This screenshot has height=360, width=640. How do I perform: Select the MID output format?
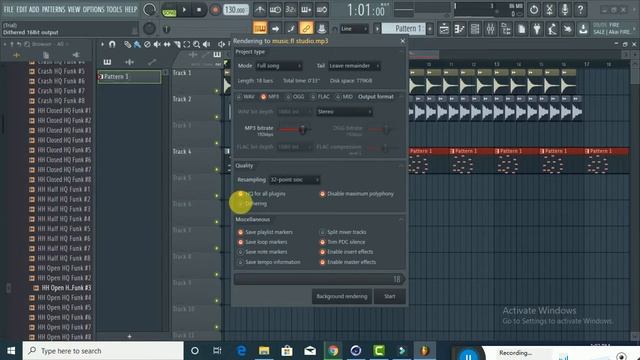pos(344,97)
